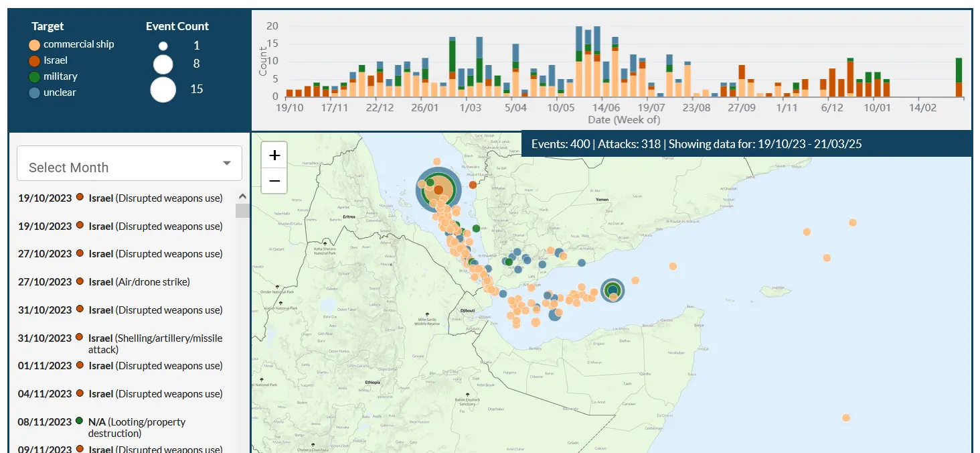This screenshot has width=980, height=453.
Task: Select the 27/10/2023 Air/drone strike event
Action: [x=120, y=282]
